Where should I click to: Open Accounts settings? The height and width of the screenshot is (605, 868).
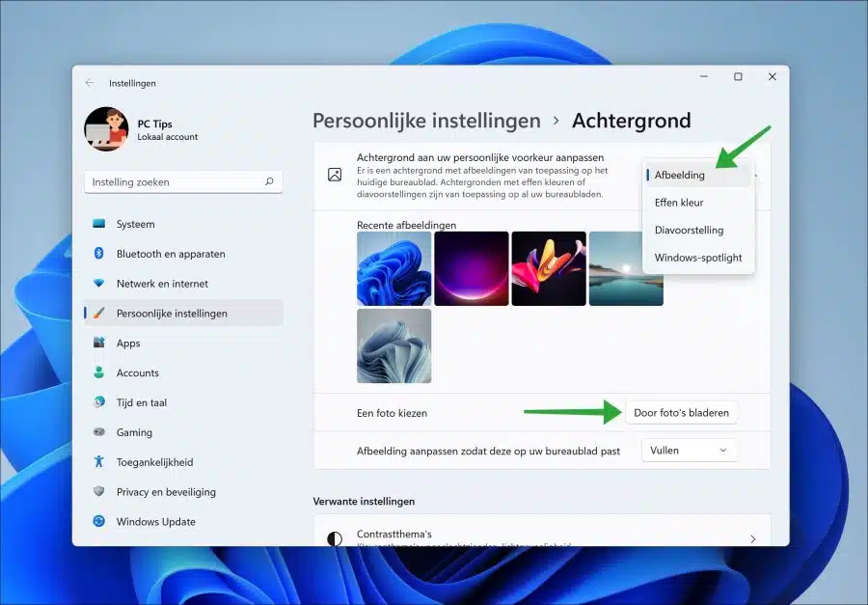click(x=183, y=372)
